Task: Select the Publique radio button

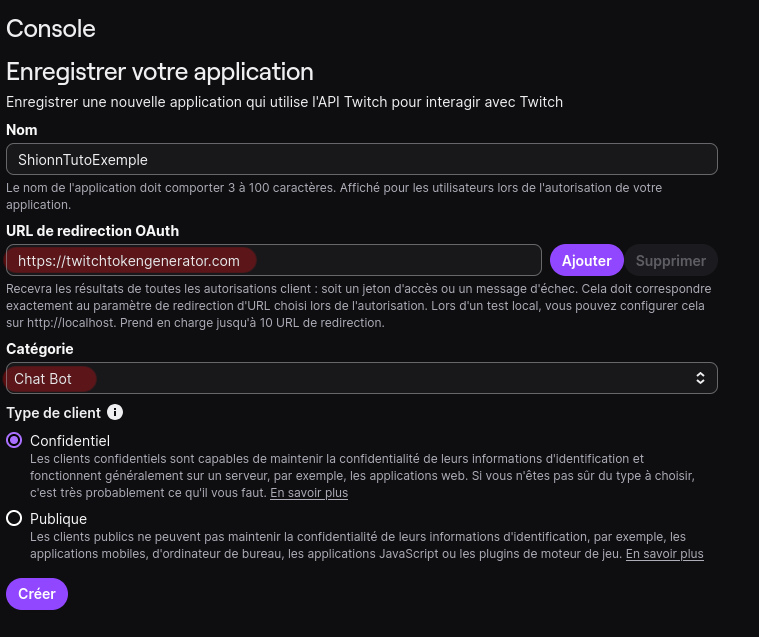Action: click(14, 518)
